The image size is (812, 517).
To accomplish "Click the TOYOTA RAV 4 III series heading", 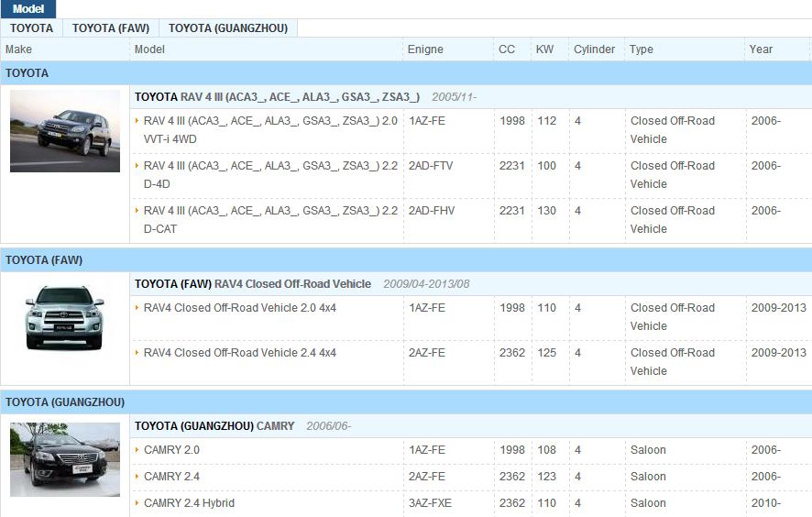I will pos(277,97).
